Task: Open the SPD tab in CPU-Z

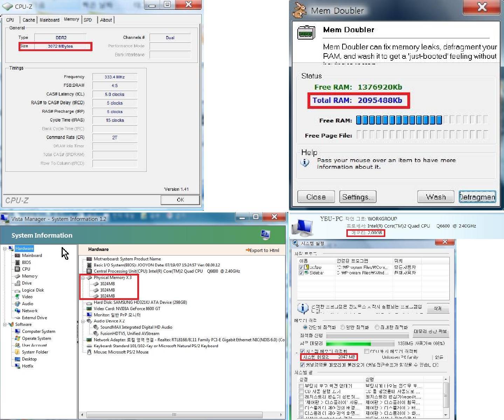Action: click(88, 20)
